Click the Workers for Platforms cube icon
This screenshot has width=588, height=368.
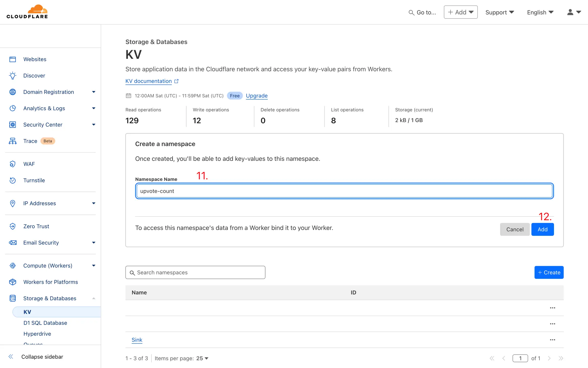tap(13, 282)
